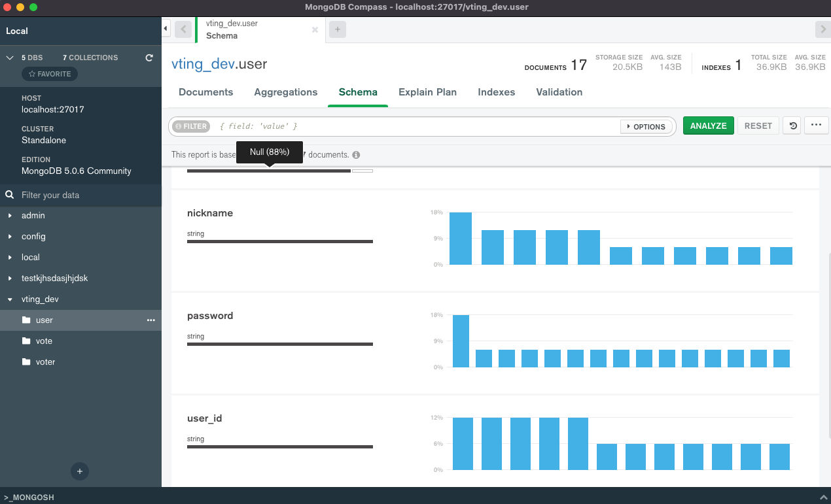Click the password string type bar
This screenshot has width=831, height=504.
pyautogui.click(x=280, y=344)
